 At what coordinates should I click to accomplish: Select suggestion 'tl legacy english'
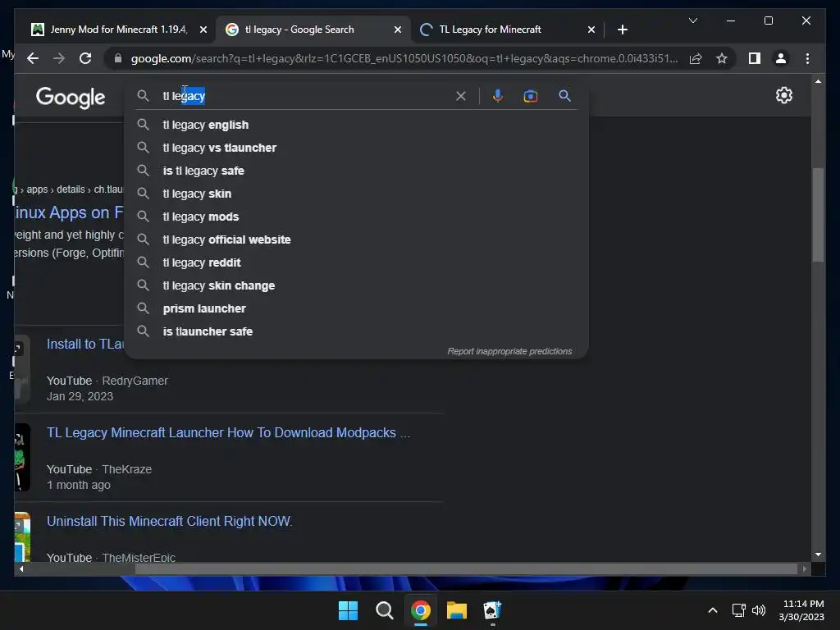pos(356,125)
